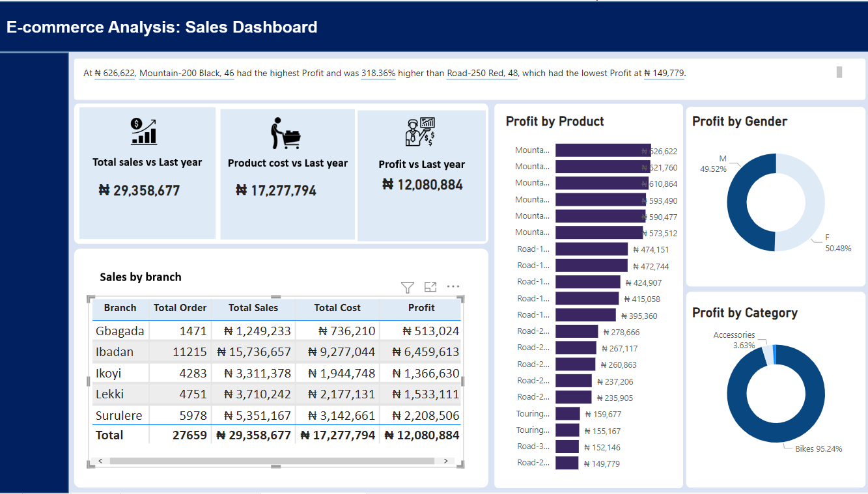The width and height of the screenshot is (868, 494).
Task: Click the 318.36% value in the narrative
Action: coord(378,74)
